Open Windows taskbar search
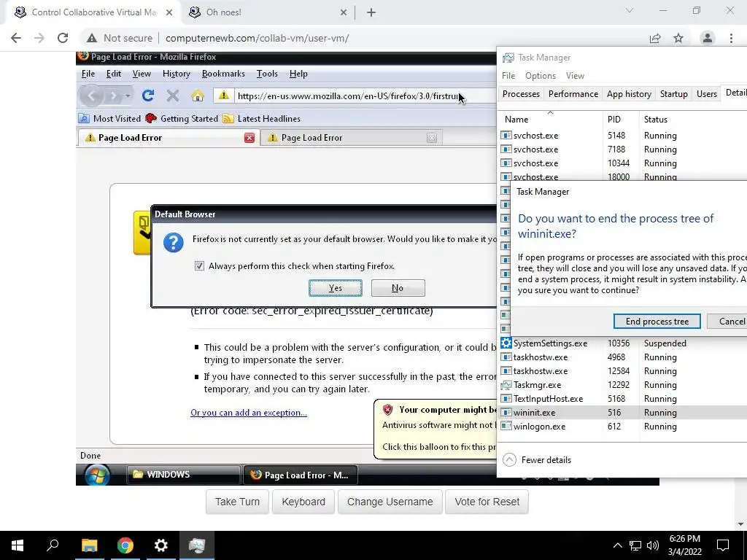Image resolution: width=747 pixels, height=560 pixels. tap(53, 545)
